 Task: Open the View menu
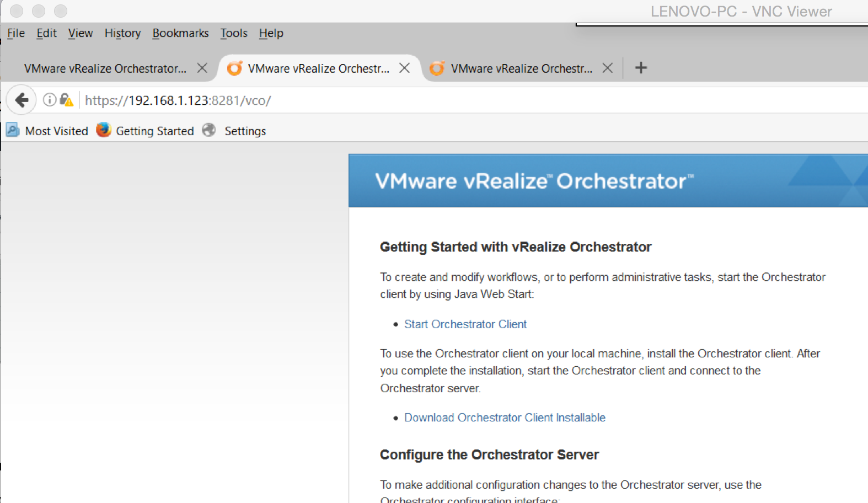(x=81, y=33)
